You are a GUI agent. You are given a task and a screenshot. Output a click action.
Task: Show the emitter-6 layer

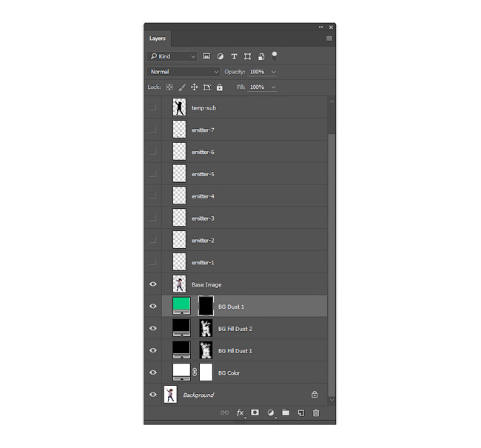coord(152,151)
